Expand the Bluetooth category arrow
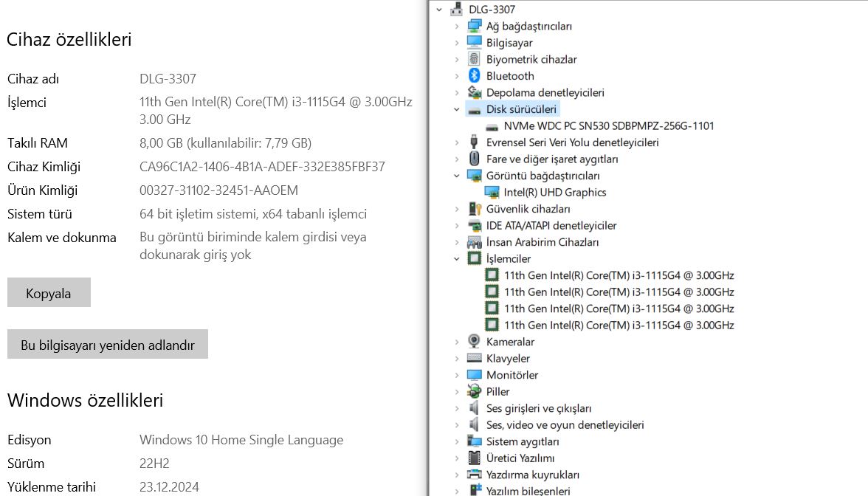868x496 pixels. (457, 76)
